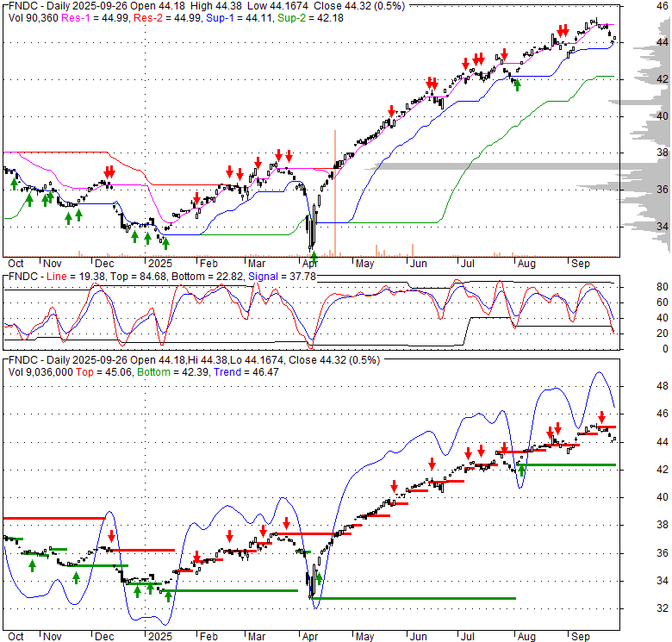The height and width of the screenshot is (642, 672).
Task: Click the 'Feb' axis label on the bottom chart
Action: [x=208, y=637]
